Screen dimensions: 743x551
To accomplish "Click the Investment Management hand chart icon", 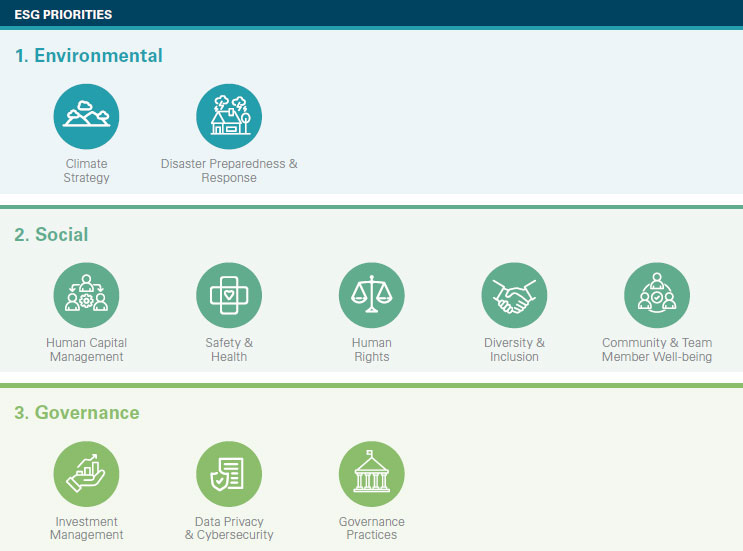I will tap(86, 474).
